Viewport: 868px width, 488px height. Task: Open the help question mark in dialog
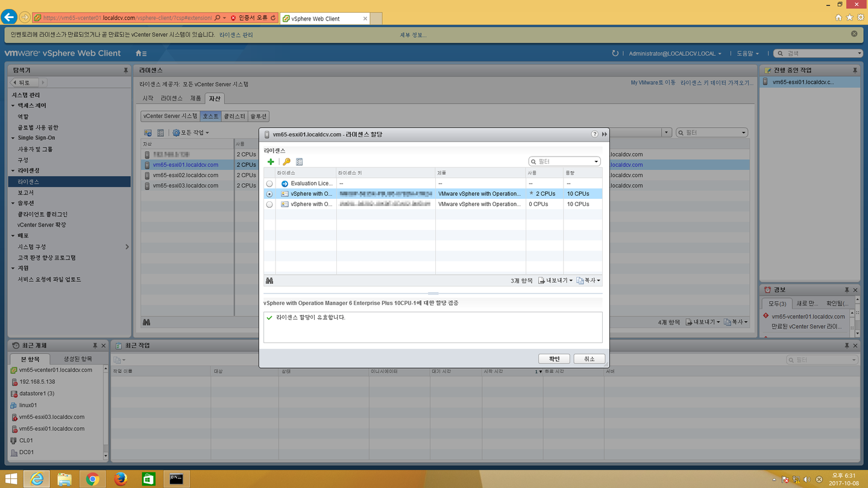(594, 134)
